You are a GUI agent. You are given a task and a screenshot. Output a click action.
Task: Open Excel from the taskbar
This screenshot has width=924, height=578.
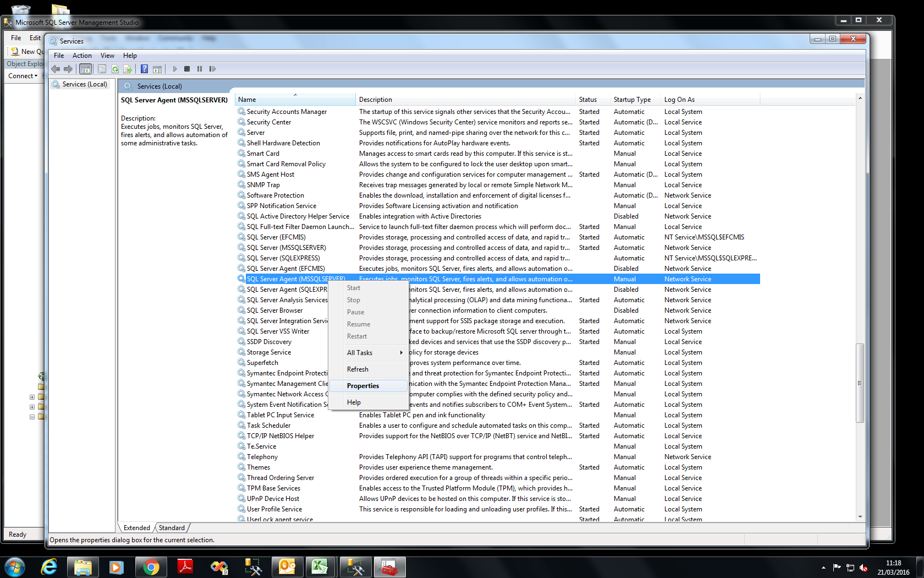[x=321, y=567]
